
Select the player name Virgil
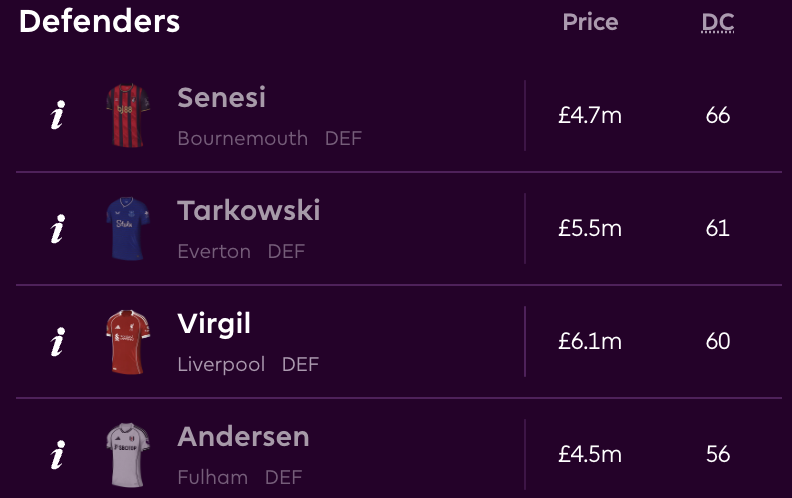[214, 324]
